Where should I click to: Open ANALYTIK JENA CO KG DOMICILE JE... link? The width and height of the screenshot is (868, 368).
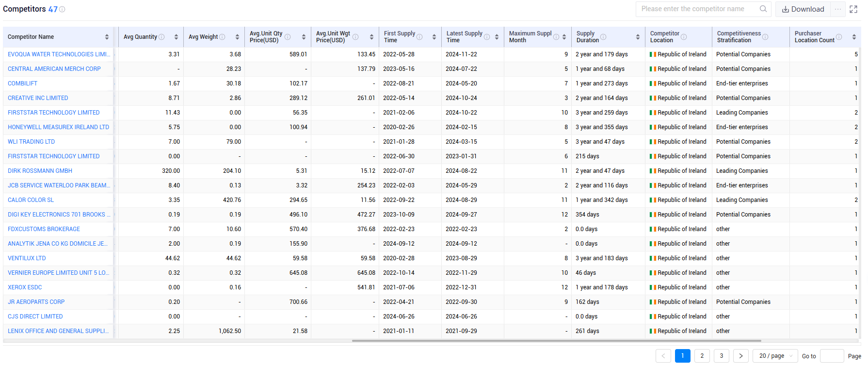coord(58,244)
